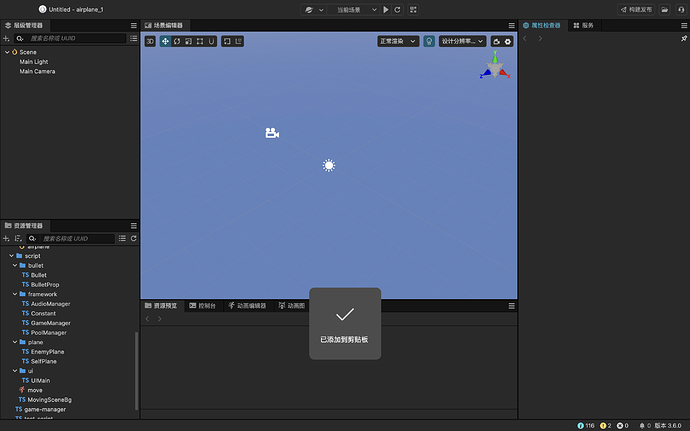The height and width of the screenshot is (431, 690).
Task: Click the warning count indicator 2
Action: pos(606,426)
